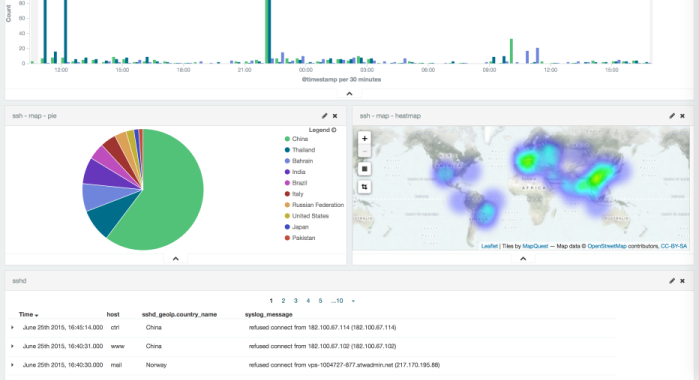
Task: Go to results page 3
Action: pos(296,301)
